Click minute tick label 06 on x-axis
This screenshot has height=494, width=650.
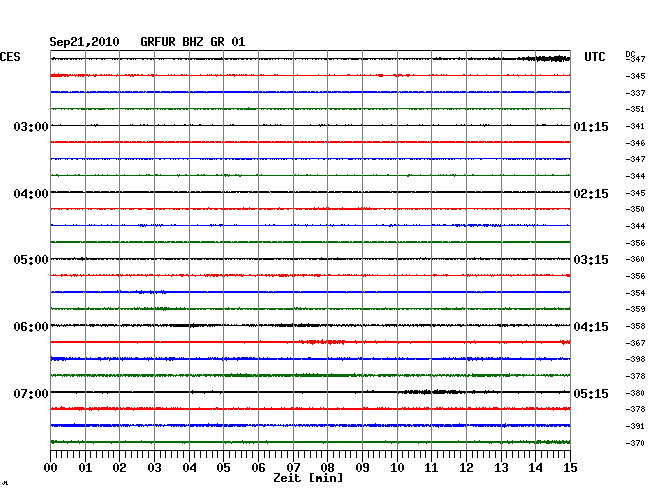pos(258,467)
